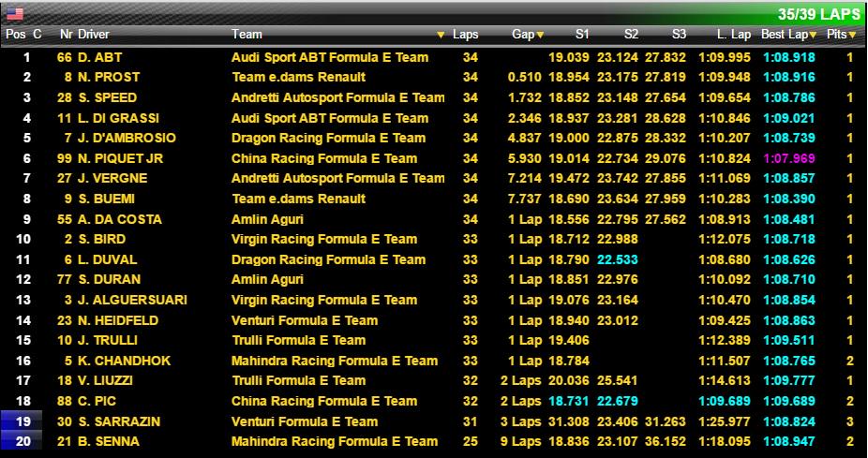Click Liuzzi's S1 time 20.036

click(569, 381)
